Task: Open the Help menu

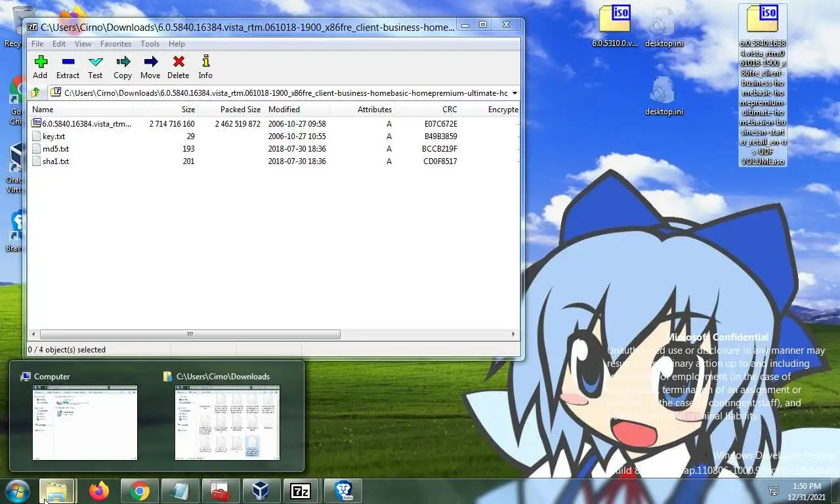Action: pyautogui.click(x=177, y=44)
